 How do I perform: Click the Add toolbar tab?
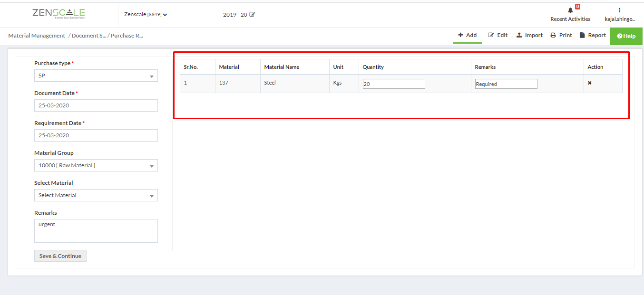tap(468, 35)
